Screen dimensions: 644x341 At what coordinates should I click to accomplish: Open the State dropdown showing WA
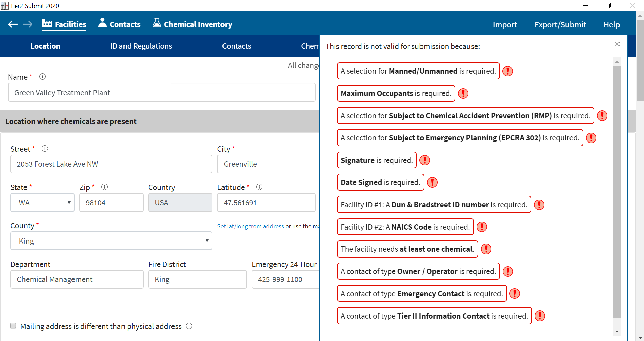pos(42,203)
